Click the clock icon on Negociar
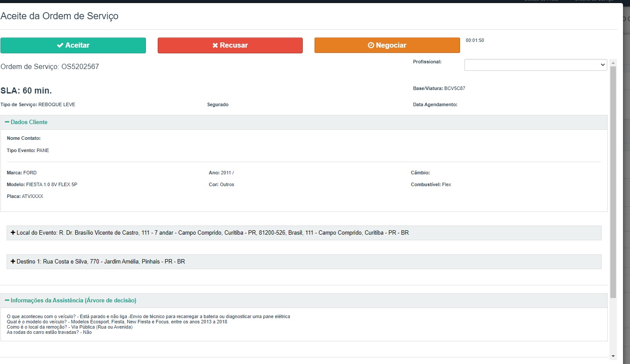This screenshot has width=630, height=364. tap(371, 45)
